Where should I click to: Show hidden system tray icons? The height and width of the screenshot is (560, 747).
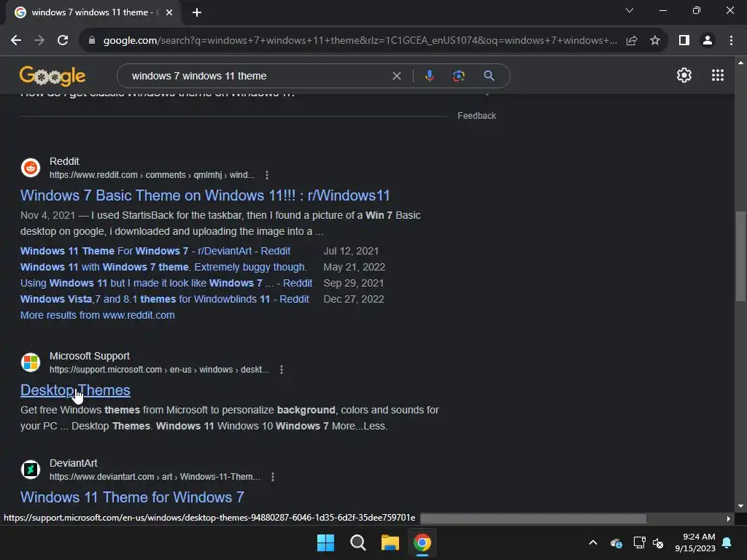coord(593,542)
